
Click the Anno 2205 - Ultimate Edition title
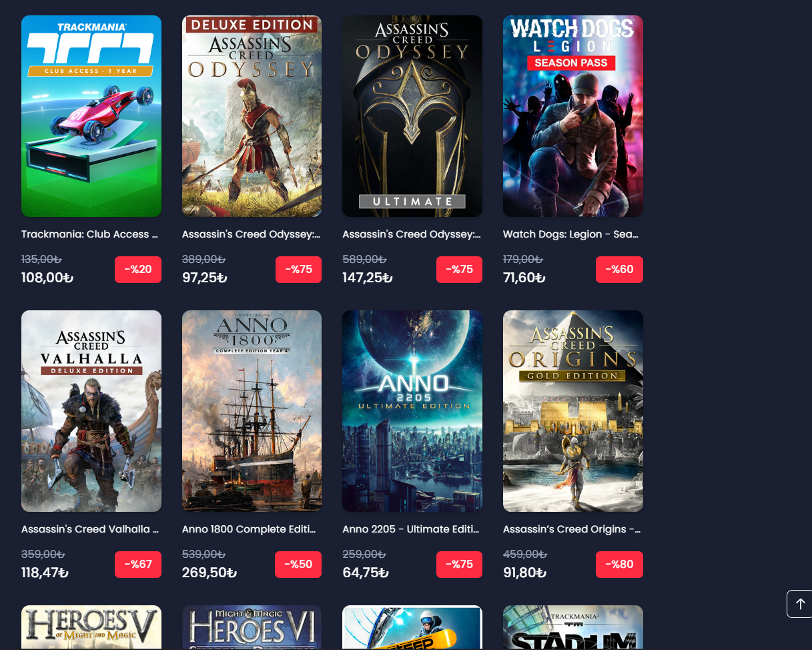coord(411,529)
